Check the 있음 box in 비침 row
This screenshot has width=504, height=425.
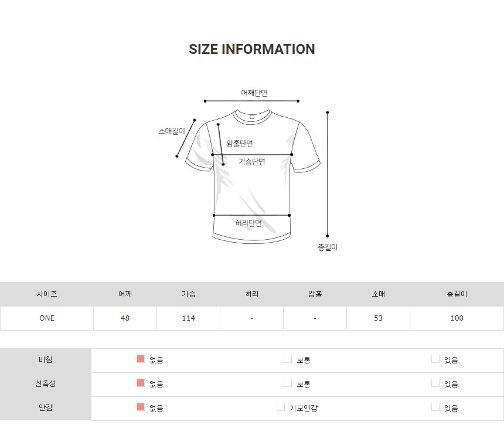click(435, 359)
